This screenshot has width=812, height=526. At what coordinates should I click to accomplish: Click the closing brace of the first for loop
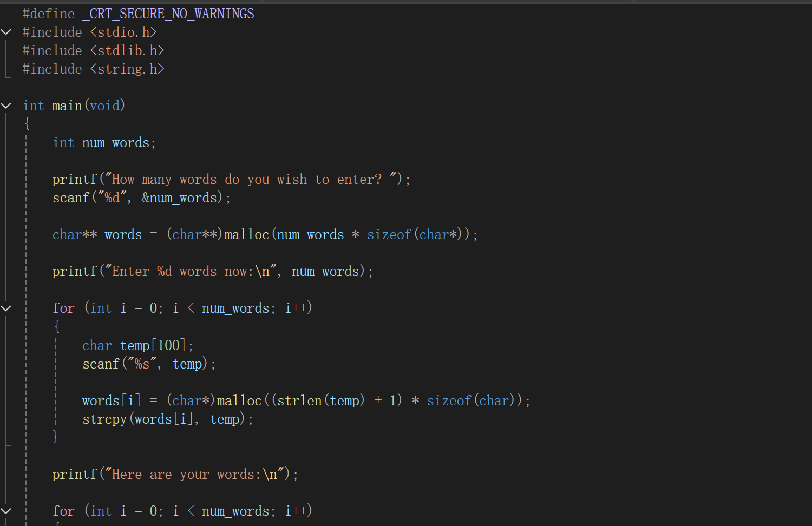(x=55, y=437)
